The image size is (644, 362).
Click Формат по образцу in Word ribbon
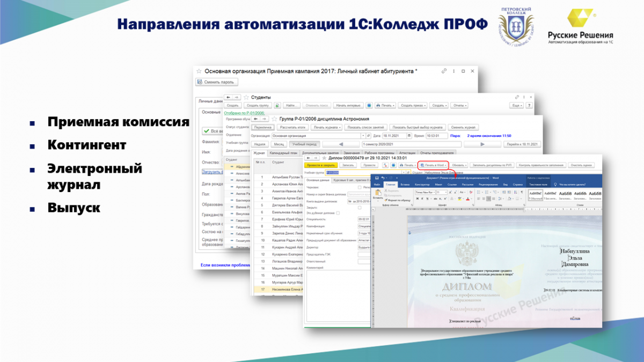399,200
